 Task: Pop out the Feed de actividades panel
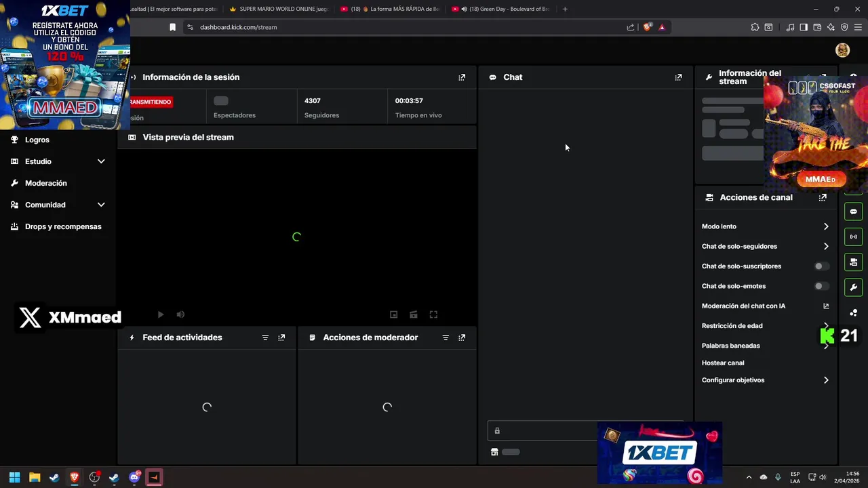(281, 338)
